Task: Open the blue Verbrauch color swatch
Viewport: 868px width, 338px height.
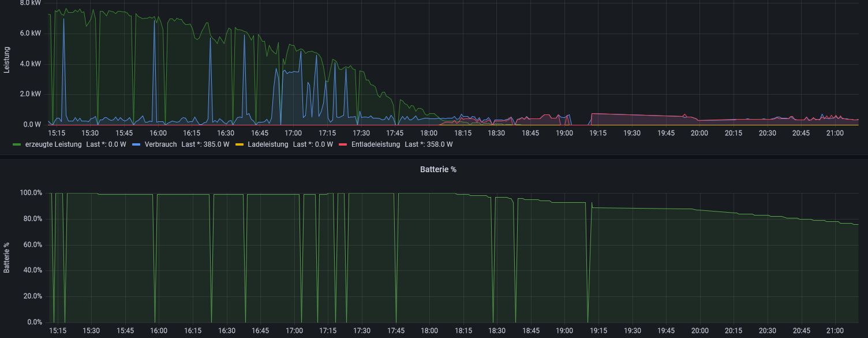Action: pos(137,144)
